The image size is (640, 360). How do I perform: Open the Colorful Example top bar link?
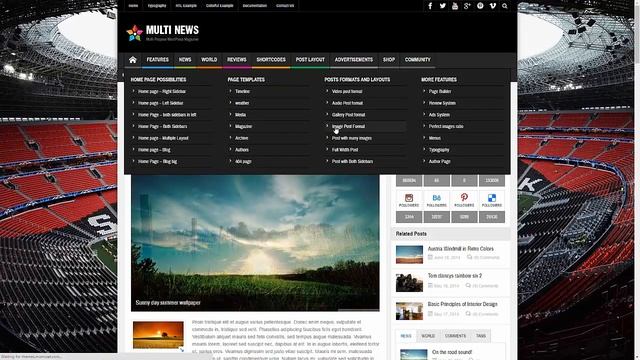point(220,6)
